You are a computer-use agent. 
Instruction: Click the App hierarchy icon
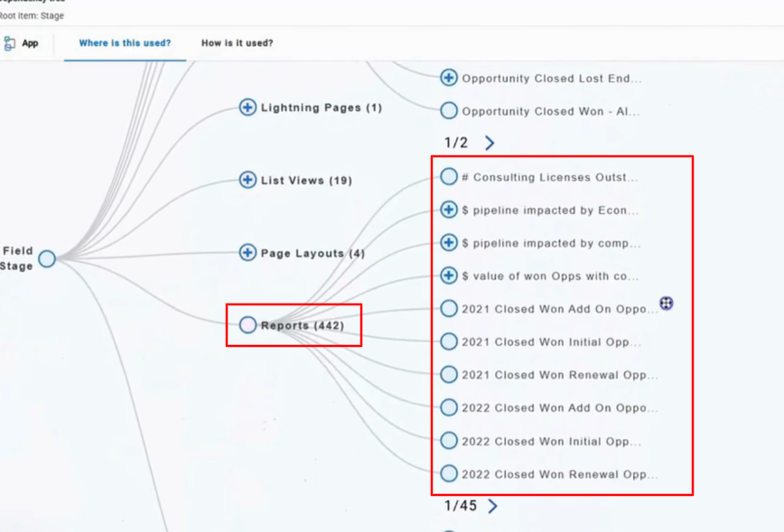click(10, 43)
